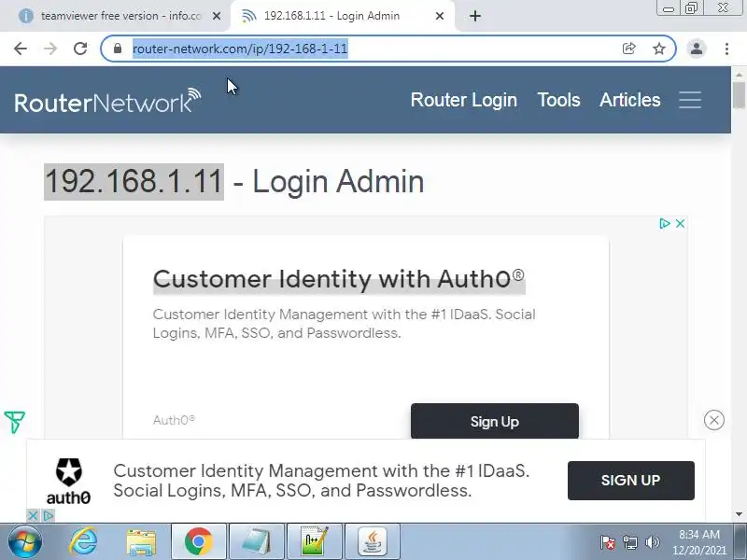Viewport: 747px width, 560px height.
Task: Click Customer Identity Management banner text
Action: [321, 481]
